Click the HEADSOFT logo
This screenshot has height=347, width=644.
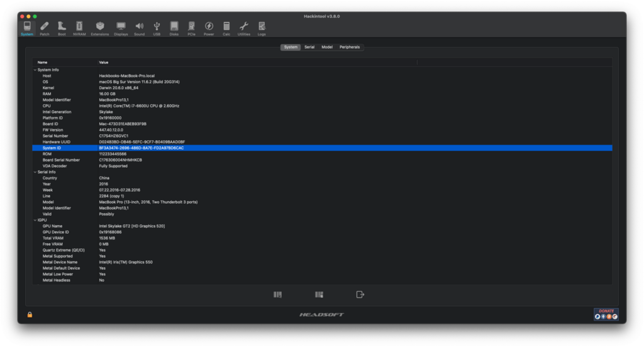pyautogui.click(x=321, y=314)
